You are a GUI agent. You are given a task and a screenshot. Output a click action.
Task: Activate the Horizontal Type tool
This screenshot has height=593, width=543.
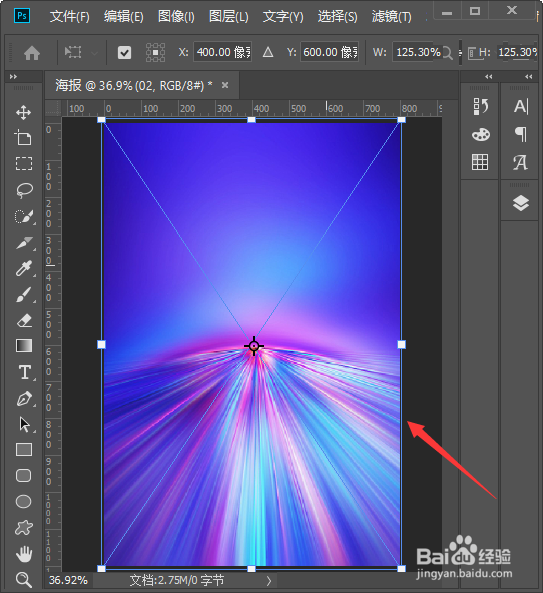click(25, 372)
